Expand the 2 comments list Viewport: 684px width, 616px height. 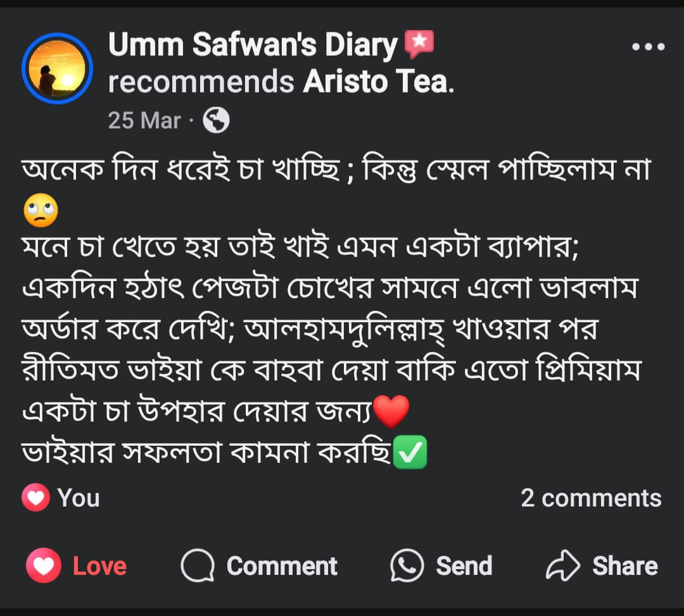(x=590, y=498)
